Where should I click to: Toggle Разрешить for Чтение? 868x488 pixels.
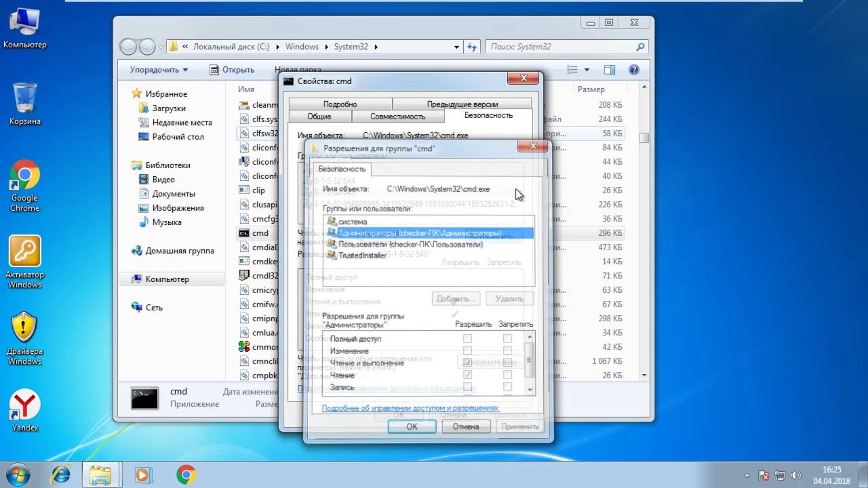(x=467, y=375)
